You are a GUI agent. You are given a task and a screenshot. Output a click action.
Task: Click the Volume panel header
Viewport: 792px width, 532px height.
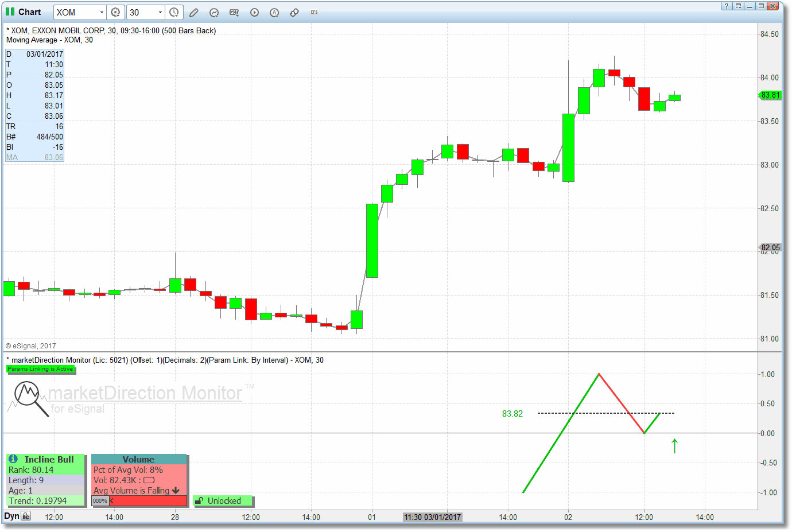pyautogui.click(x=139, y=459)
